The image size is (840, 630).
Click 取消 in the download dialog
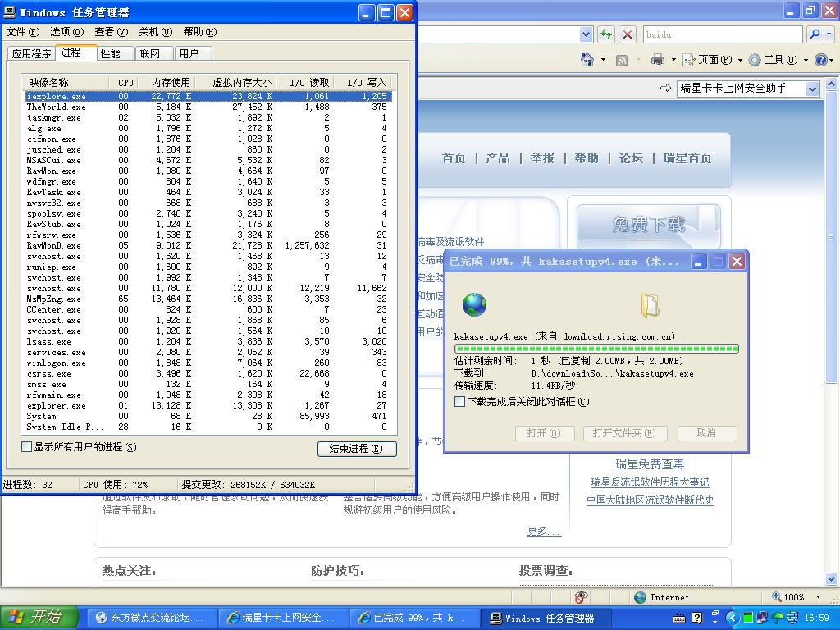click(706, 433)
